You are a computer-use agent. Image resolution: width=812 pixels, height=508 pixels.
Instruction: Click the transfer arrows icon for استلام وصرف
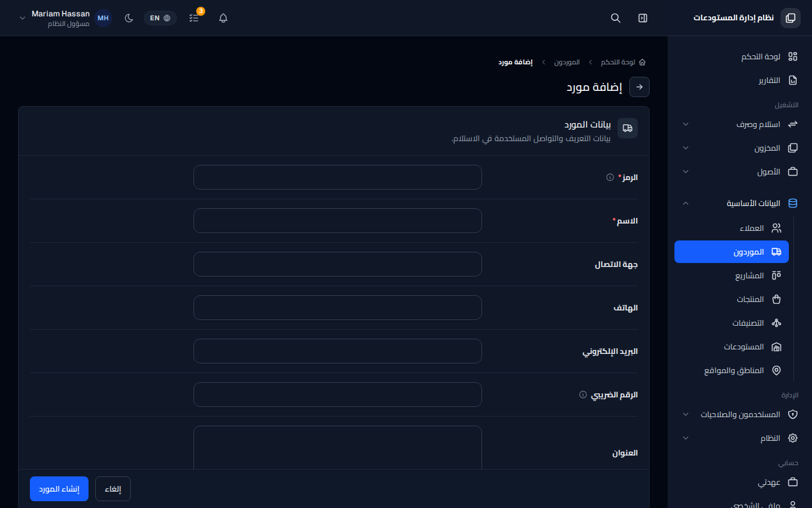(x=793, y=124)
